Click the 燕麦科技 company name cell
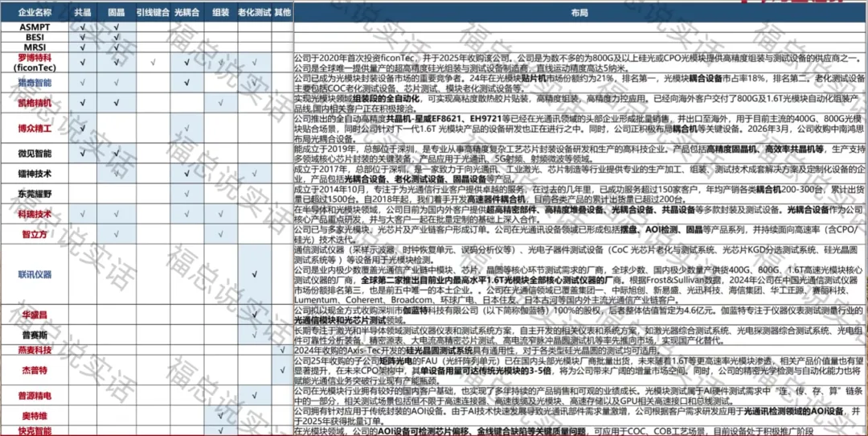 pos(34,350)
